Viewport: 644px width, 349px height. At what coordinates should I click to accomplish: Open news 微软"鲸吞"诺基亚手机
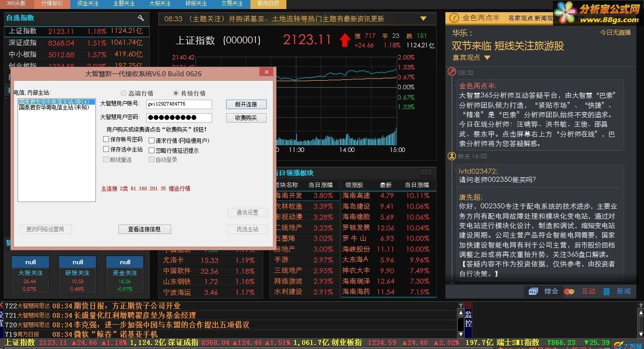(116, 334)
